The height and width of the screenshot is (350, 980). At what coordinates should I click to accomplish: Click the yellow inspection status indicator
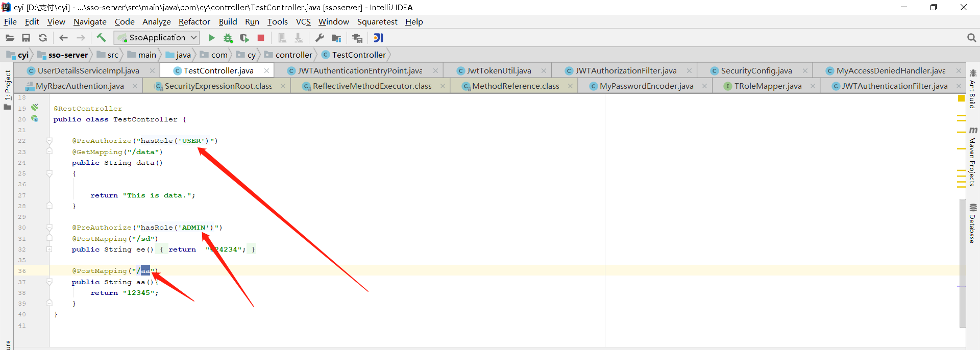[x=961, y=98]
